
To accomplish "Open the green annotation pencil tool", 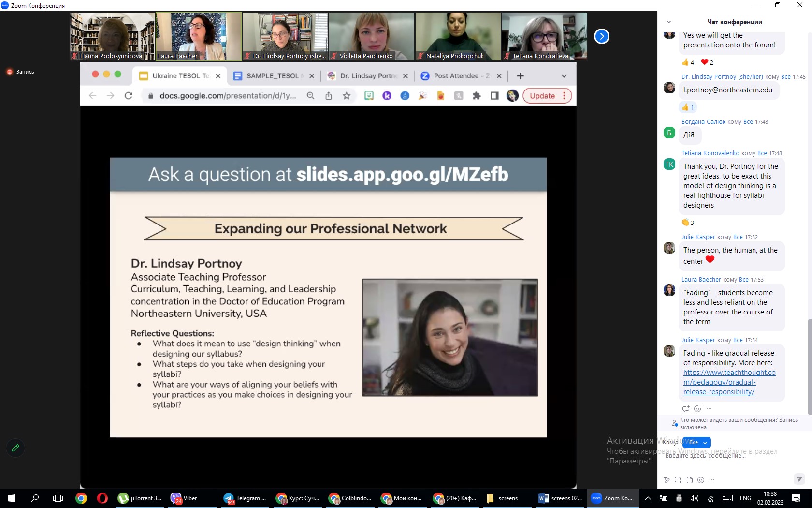I will click(15, 448).
